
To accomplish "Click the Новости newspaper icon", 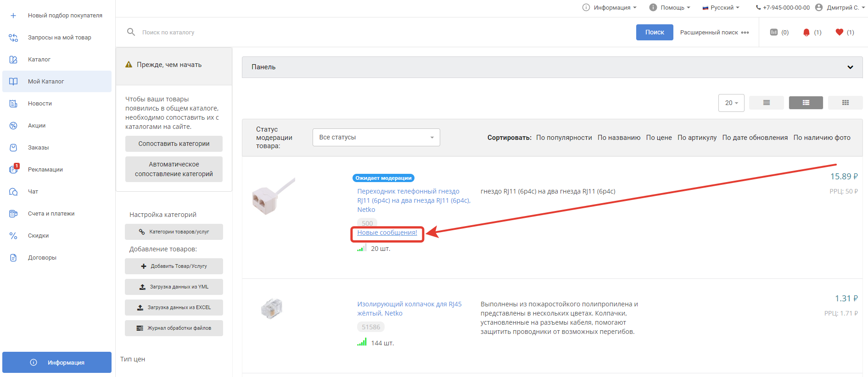I will coord(13,104).
